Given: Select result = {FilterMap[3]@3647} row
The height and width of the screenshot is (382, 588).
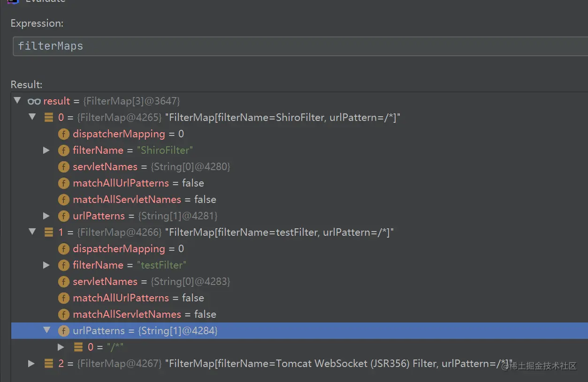Looking at the screenshot, I should tap(299, 101).
